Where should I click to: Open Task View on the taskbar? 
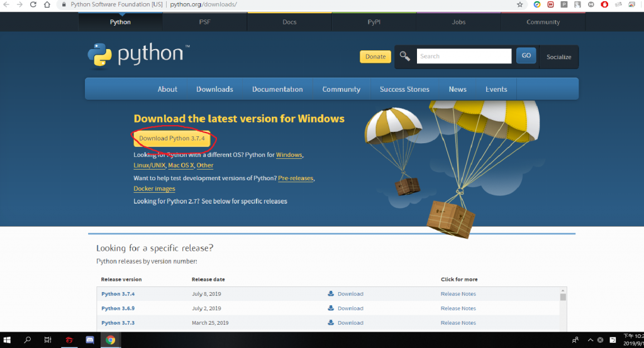(48, 340)
